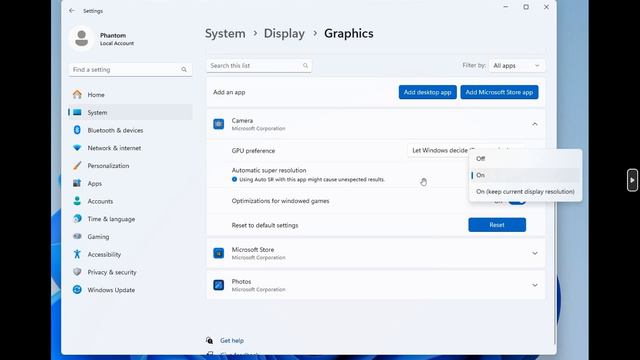
Task: Expand the Microsoft Store app entry
Action: (535, 253)
